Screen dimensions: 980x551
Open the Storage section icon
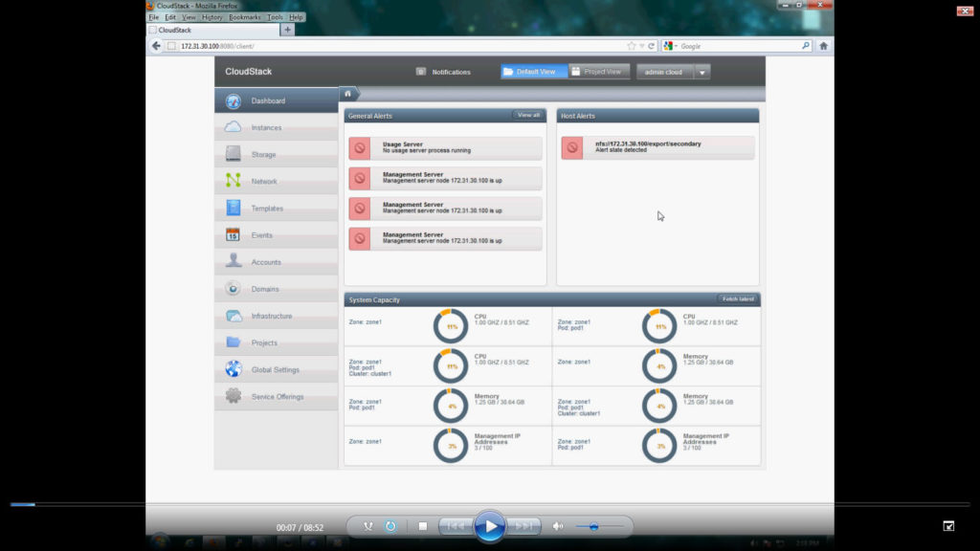pyautogui.click(x=234, y=154)
